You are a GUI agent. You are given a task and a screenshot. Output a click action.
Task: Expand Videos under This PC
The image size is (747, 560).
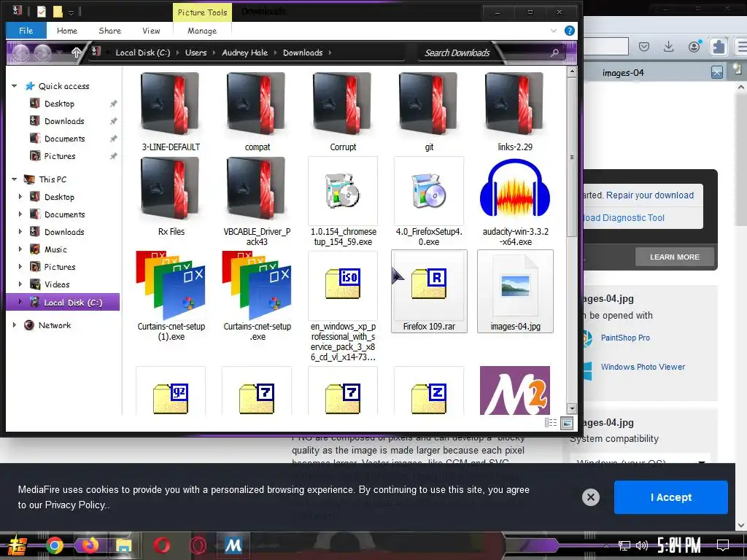pyautogui.click(x=20, y=284)
